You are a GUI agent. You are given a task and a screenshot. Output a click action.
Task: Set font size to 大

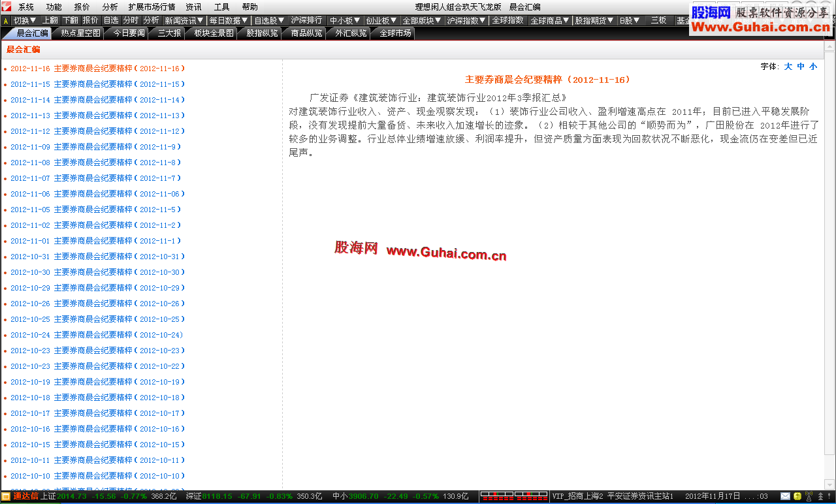pyautogui.click(x=788, y=67)
